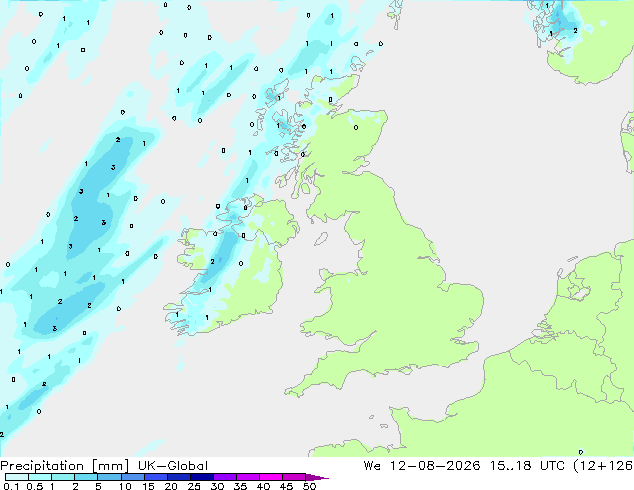
Task: Click the legend label '50'
Action: [x=309, y=486]
